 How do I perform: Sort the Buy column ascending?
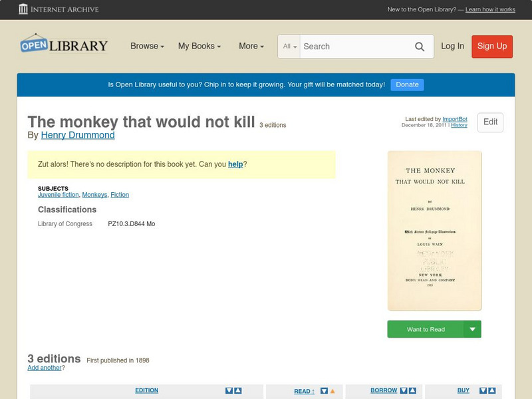[492, 391]
